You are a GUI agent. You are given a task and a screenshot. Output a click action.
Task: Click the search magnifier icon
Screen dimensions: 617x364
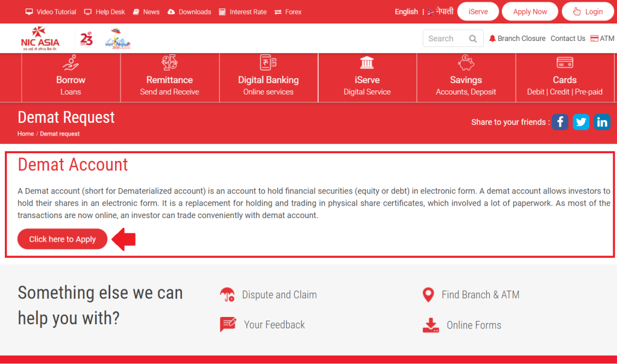[473, 39]
